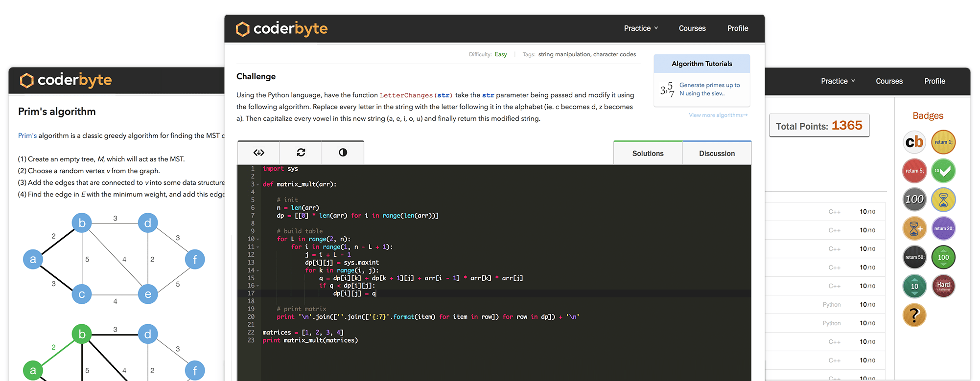Open the Practice dropdown in the right profile window
The width and height of the screenshot is (980, 381).
[x=838, y=81]
